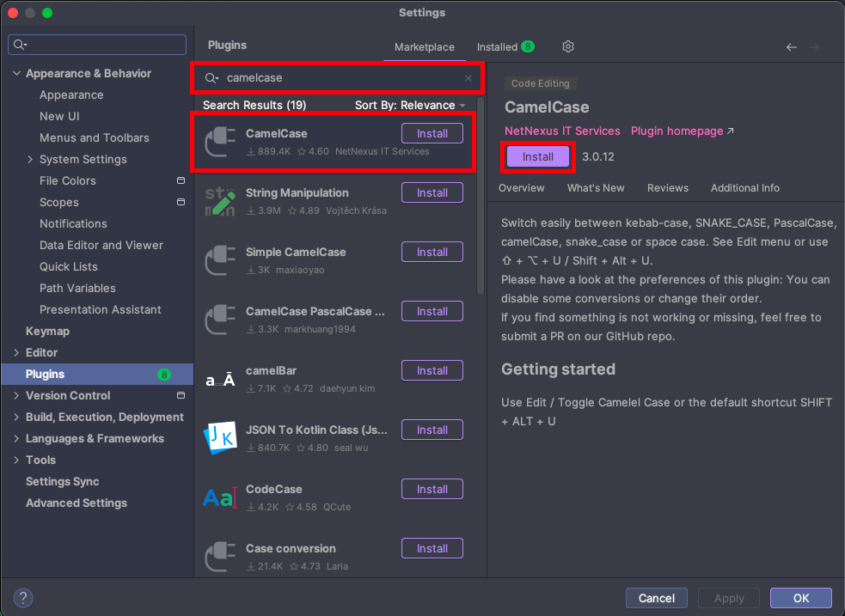Focus the settings sidebar search field

pyautogui.click(x=97, y=45)
